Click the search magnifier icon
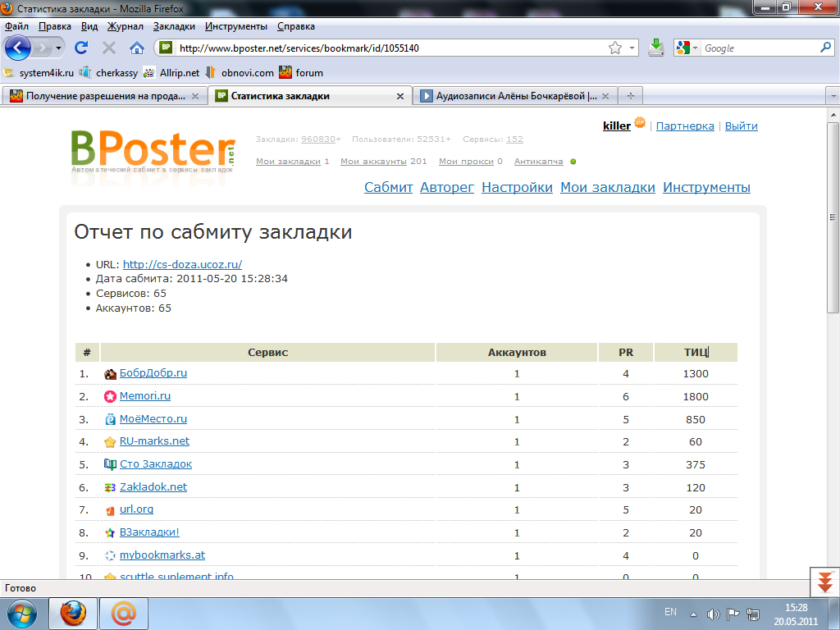The width and height of the screenshot is (840, 630). tap(825, 48)
